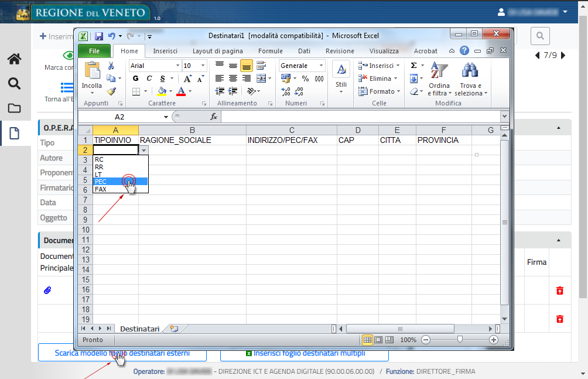Click the document icon in left sidebar

14,133
